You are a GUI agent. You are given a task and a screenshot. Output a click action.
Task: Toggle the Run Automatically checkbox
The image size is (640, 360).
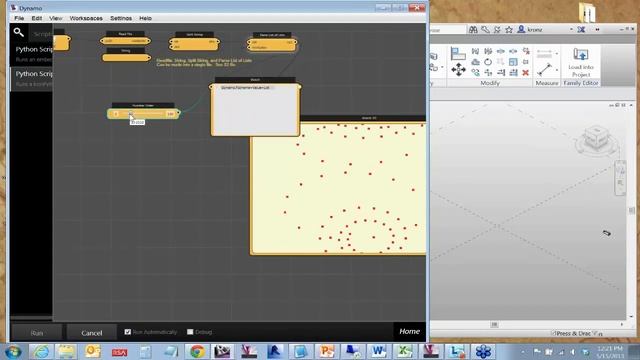tap(128, 332)
